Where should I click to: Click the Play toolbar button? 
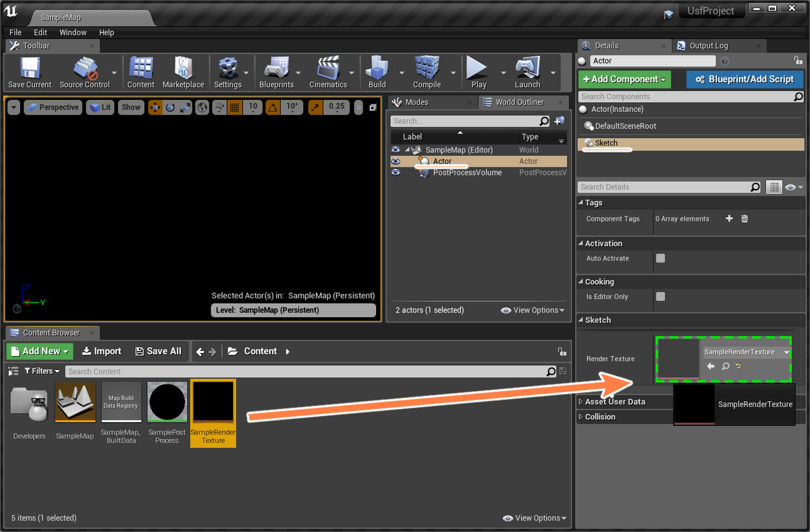click(x=479, y=72)
